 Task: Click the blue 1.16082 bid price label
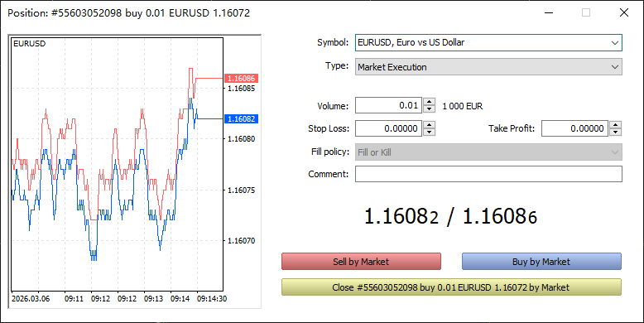click(x=241, y=118)
